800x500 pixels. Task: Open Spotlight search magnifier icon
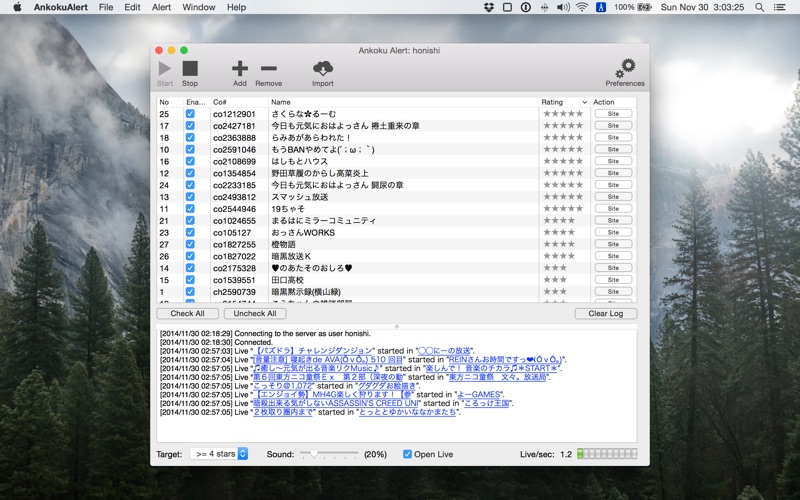(x=760, y=7)
